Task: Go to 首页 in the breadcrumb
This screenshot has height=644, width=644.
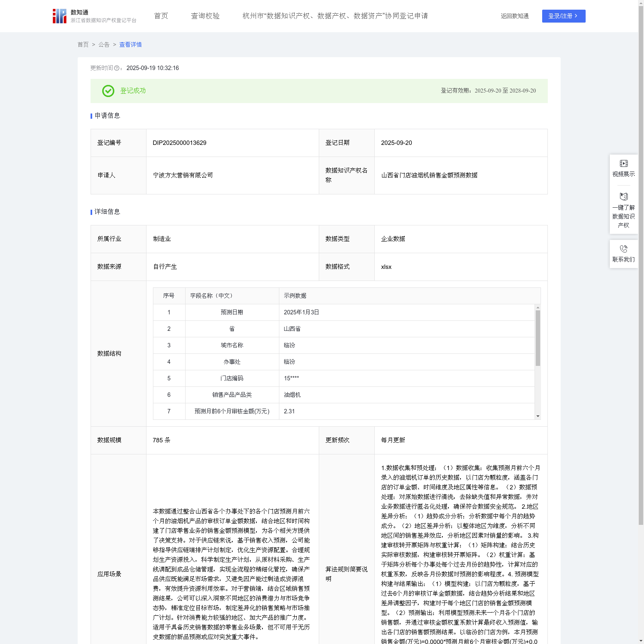Action: click(x=83, y=45)
